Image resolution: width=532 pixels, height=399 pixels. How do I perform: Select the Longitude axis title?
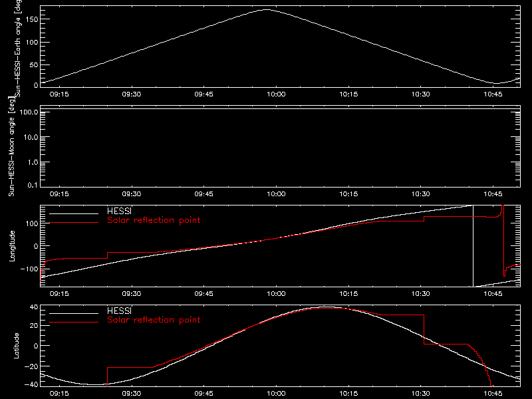12,246
